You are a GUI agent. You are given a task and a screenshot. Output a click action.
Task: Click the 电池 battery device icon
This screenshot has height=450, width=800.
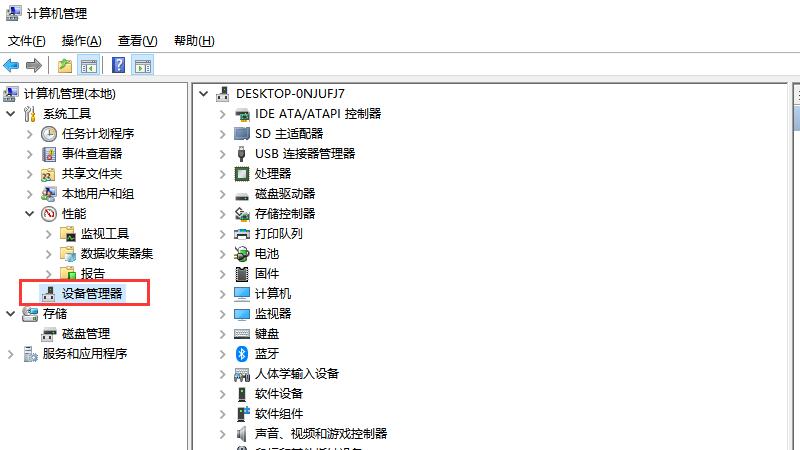(241, 253)
